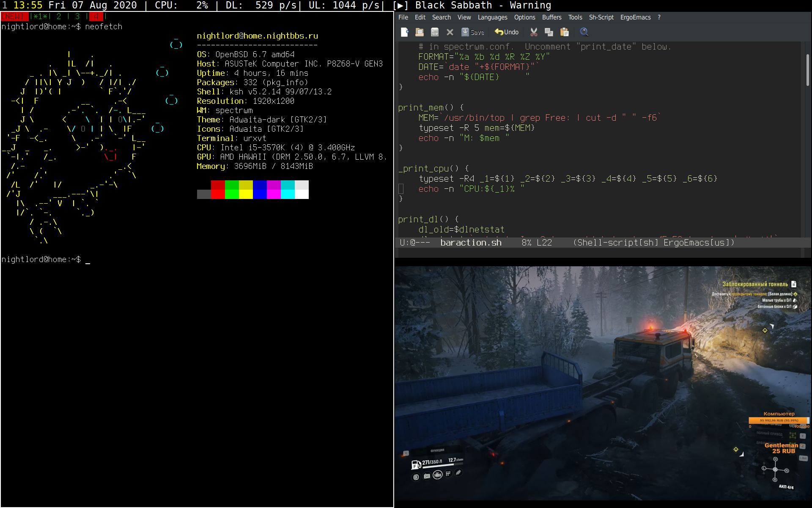
Task: Click the CPU: 2% indicator in the bar
Action: point(181,6)
